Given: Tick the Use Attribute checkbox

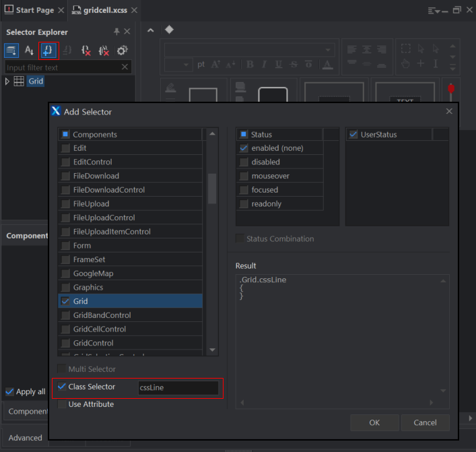Looking at the screenshot, I should [x=63, y=404].
